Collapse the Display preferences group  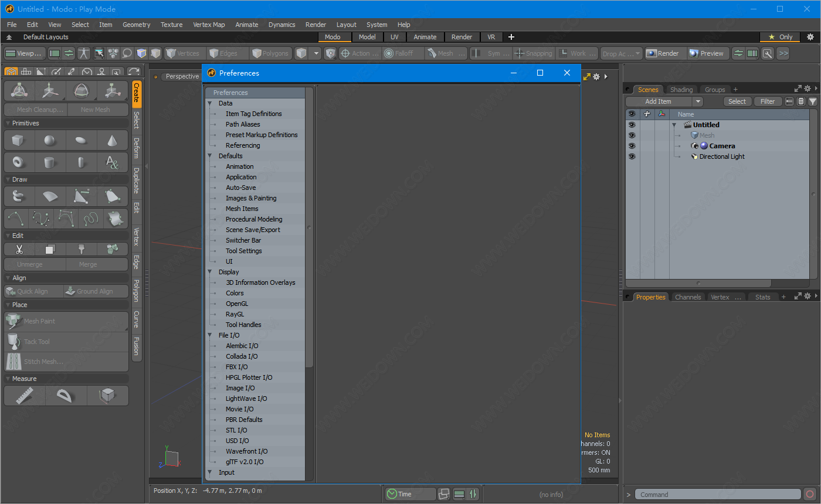209,272
